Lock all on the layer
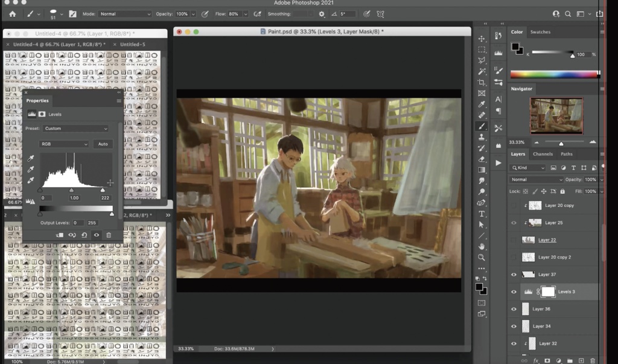This screenshot has width=618, height=364. [562, 191]
